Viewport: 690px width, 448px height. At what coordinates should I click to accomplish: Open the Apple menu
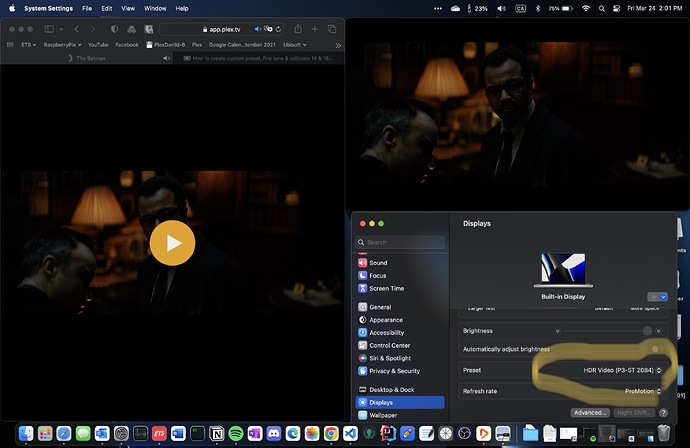pyautogui.click(x=12, y=8)
